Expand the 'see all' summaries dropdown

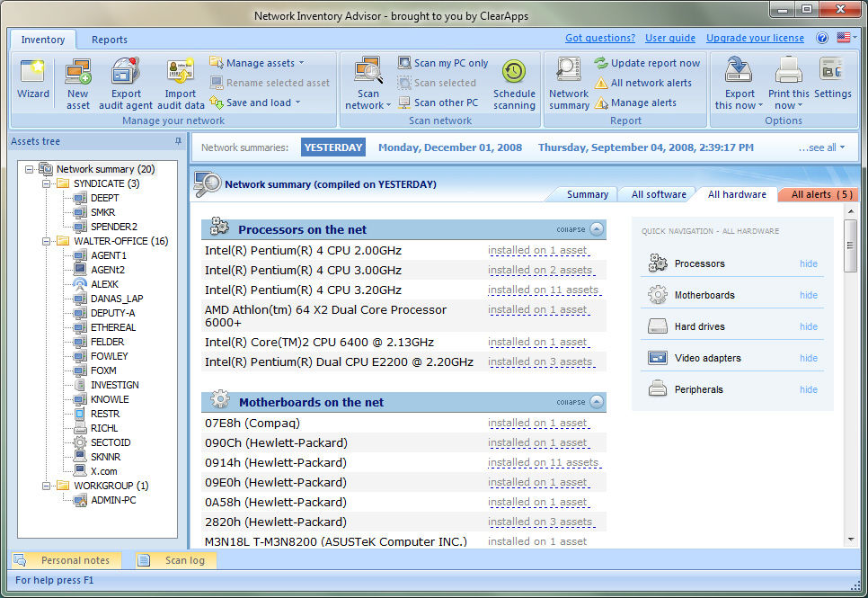click(821, 147)
